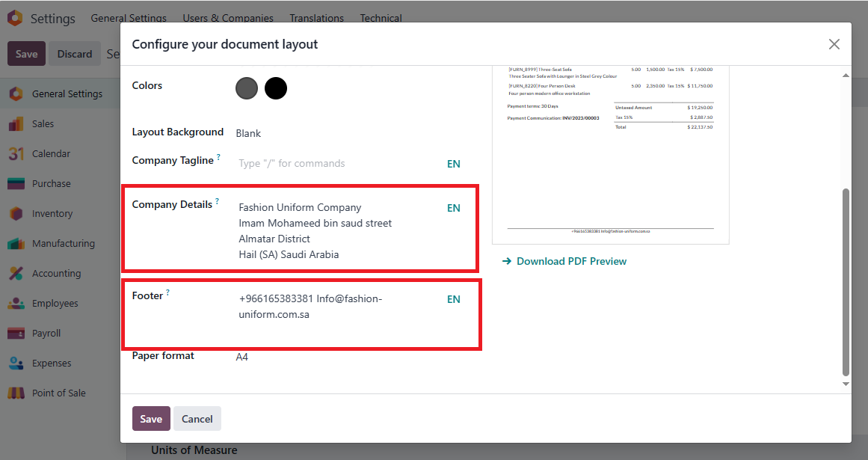Open the Translations menu
This screenshot has width=868, height=460.
click(317, 18)
